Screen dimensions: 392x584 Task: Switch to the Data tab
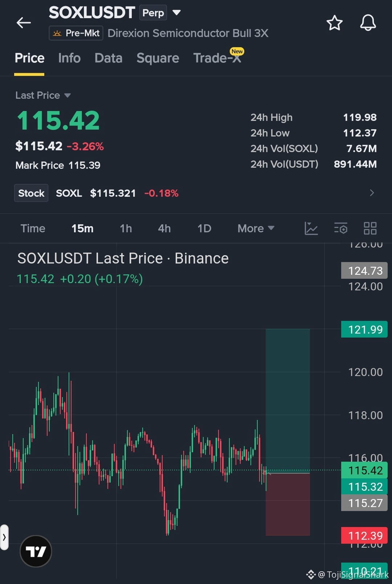click(109, 58)
